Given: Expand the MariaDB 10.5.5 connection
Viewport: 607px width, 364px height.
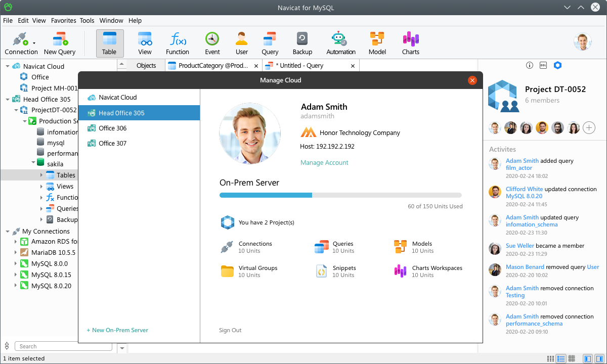Looking at the screenshot, I should [x=16, y=253].
